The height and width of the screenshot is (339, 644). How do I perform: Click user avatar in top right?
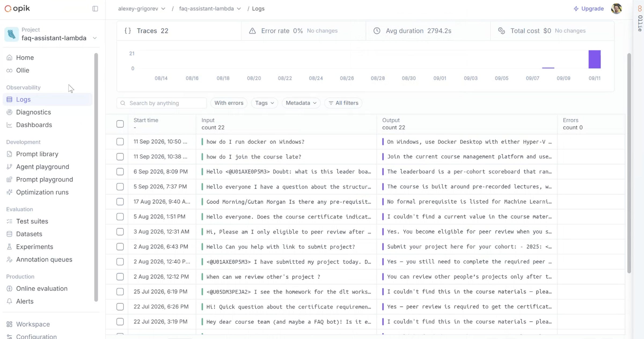pyautogui.click(x=616, y=9)
